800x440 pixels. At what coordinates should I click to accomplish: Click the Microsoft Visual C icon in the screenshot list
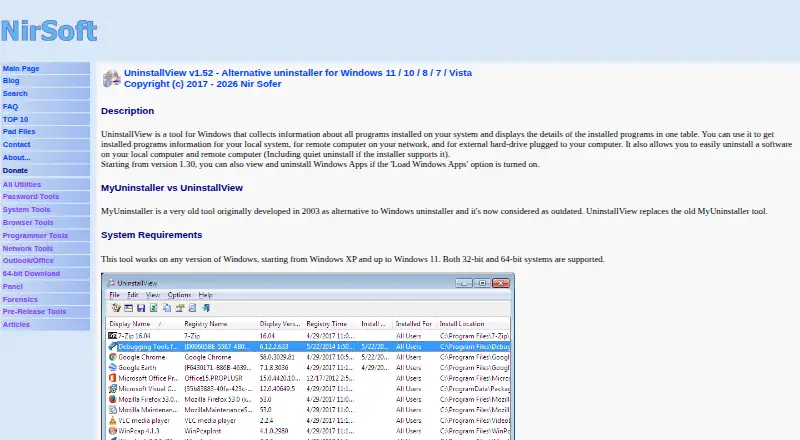point(112,388)
